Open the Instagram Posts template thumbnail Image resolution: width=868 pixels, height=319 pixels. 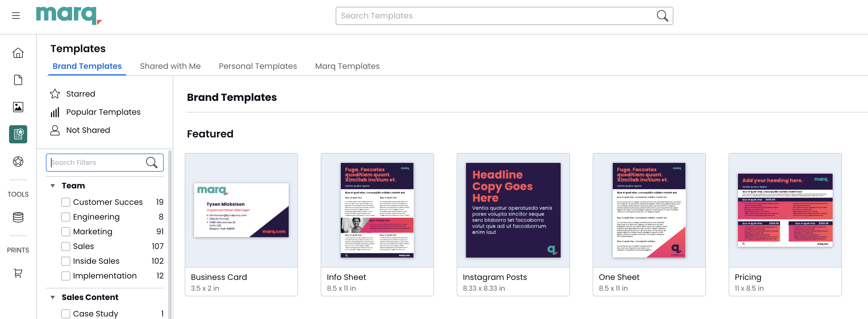tap(513, 210)
